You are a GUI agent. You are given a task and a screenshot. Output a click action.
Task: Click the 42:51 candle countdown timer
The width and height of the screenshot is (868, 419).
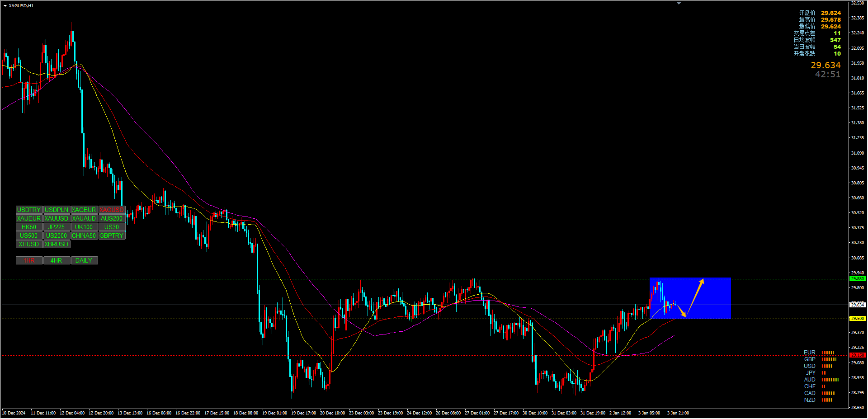(828, 75)
